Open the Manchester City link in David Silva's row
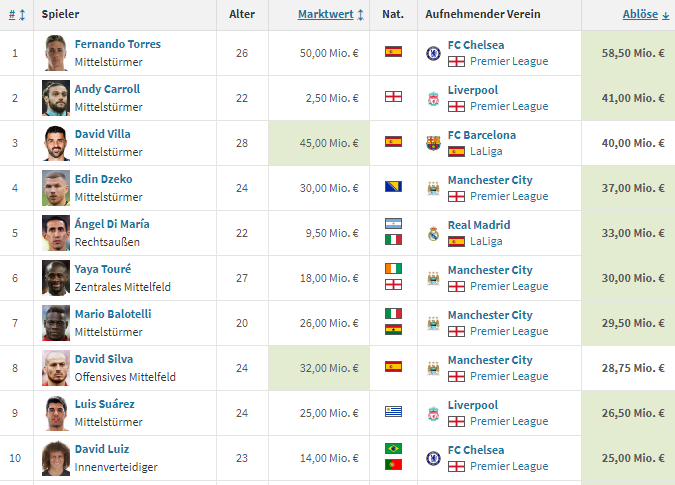This screenshot has width=675, height=485. 490,360
